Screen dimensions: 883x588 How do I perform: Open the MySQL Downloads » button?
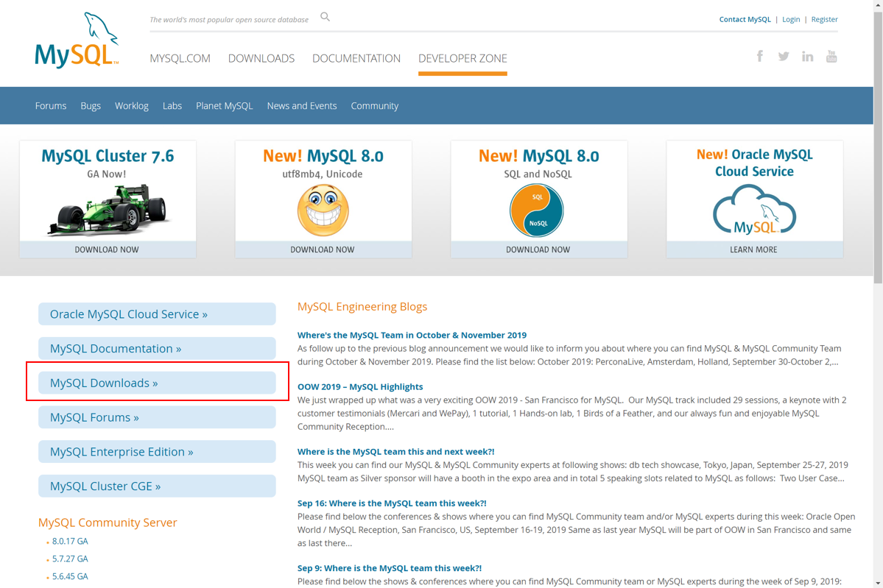tap(157, 383)
